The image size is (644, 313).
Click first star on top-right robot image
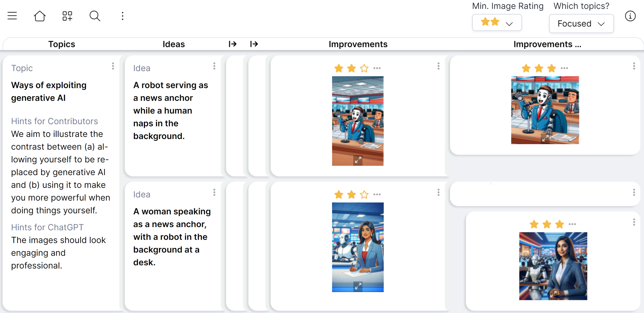click(x=526, y=68)
